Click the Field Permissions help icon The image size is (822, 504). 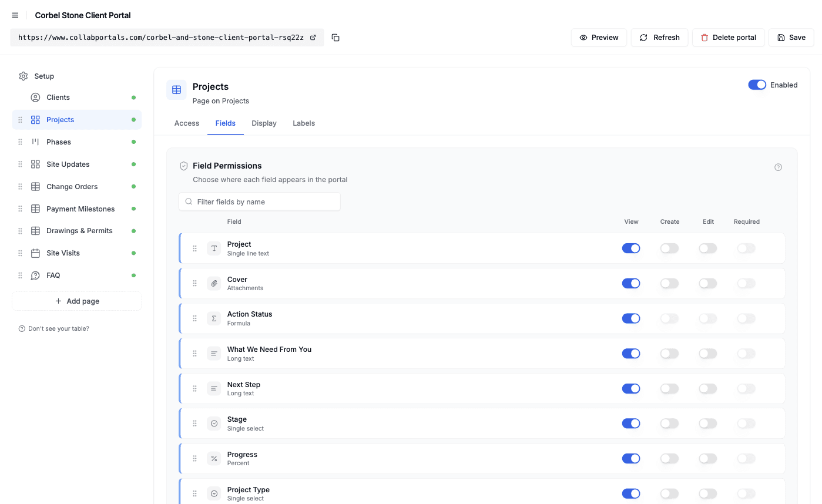779,167
